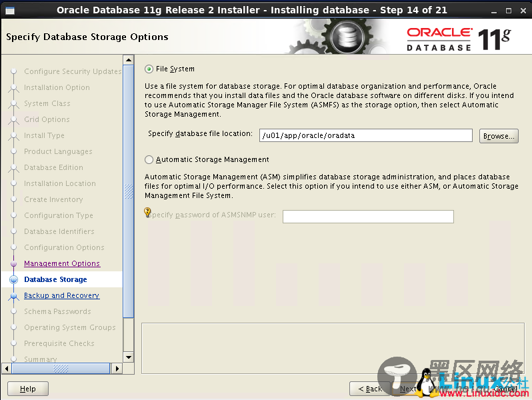Click the vertical sidebar scrollbar thumb

pyautogui.click(x=129, y=192)
